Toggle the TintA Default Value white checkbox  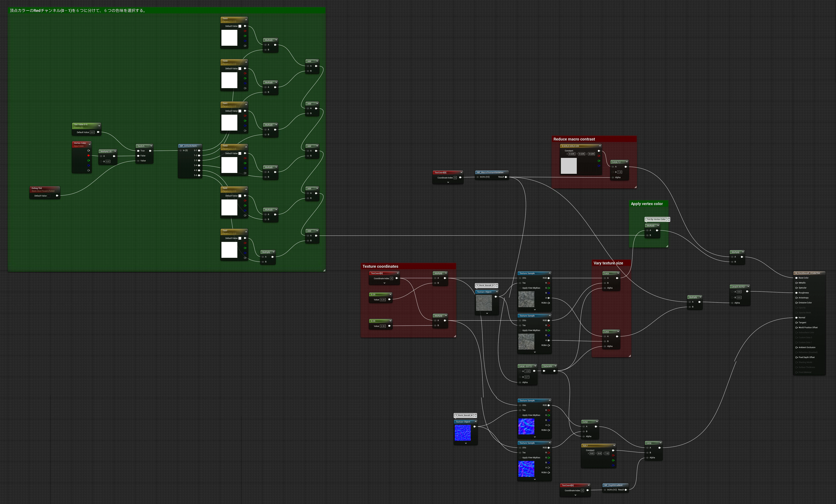(x=240, y=26)
